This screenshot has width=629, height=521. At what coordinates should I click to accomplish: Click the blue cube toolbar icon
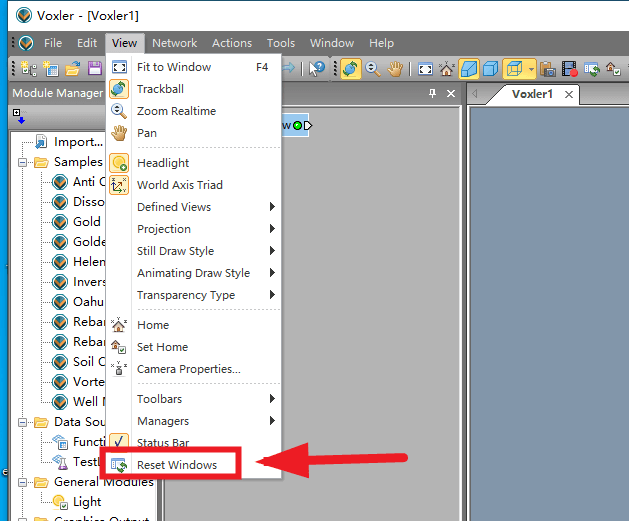(x=490, y=69)
